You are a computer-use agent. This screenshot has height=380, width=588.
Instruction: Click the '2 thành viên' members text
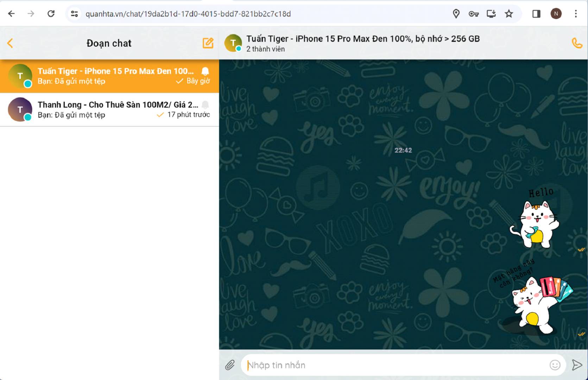point(265,49)
